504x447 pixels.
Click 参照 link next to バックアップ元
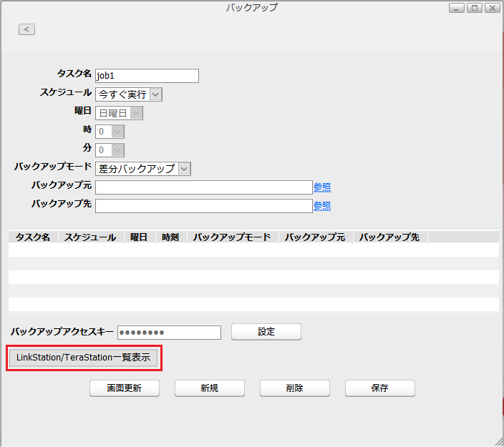point(322,187)
